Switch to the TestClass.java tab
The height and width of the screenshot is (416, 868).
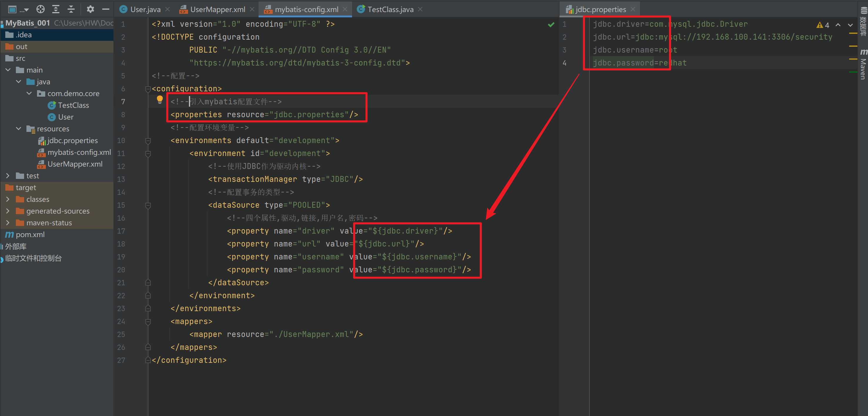390,9
